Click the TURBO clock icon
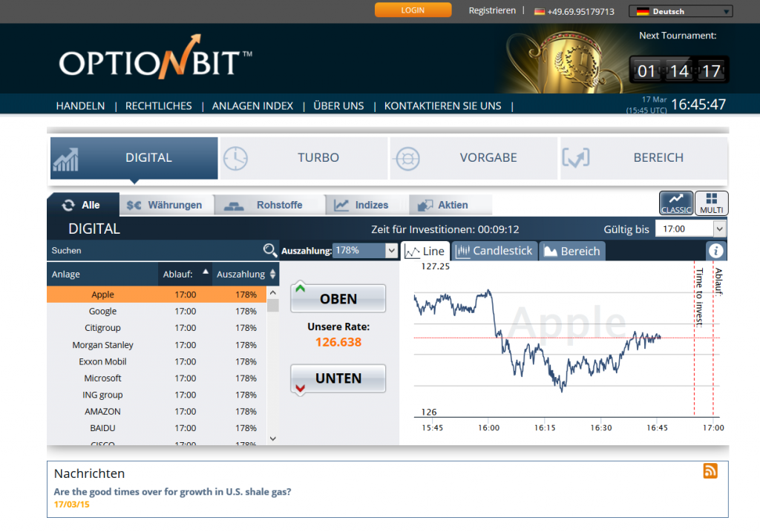Screen dimensions: 760x532 (235, 158)
